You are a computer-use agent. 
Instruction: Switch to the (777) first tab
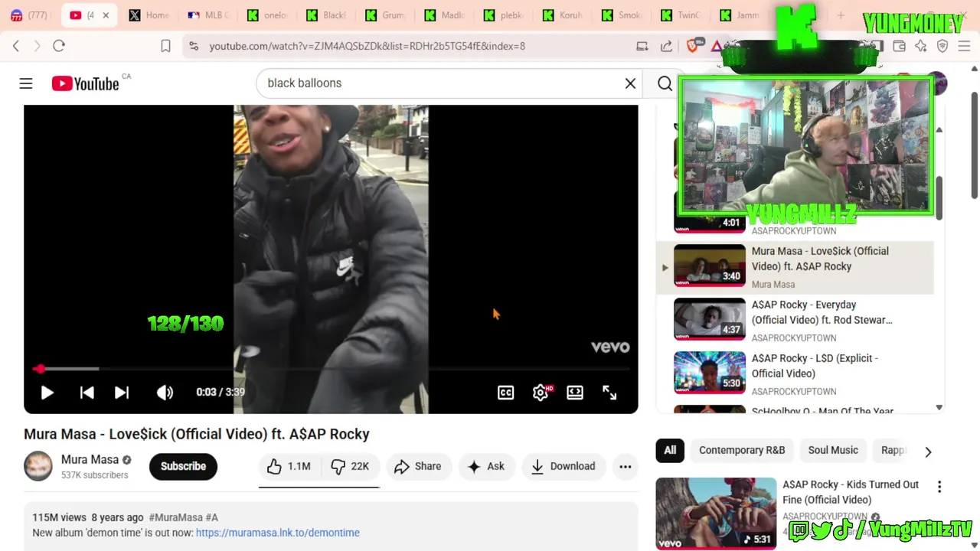point(29,15)
